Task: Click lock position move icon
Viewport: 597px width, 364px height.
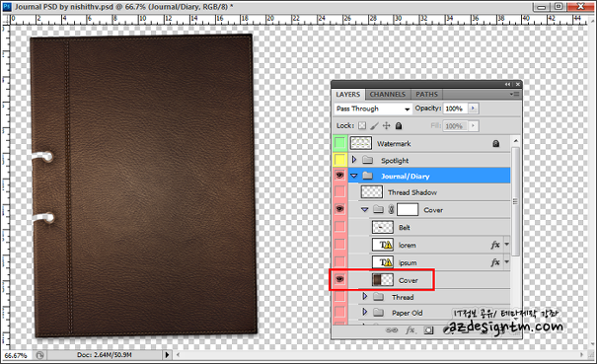Action: click(x=387, y=125)
